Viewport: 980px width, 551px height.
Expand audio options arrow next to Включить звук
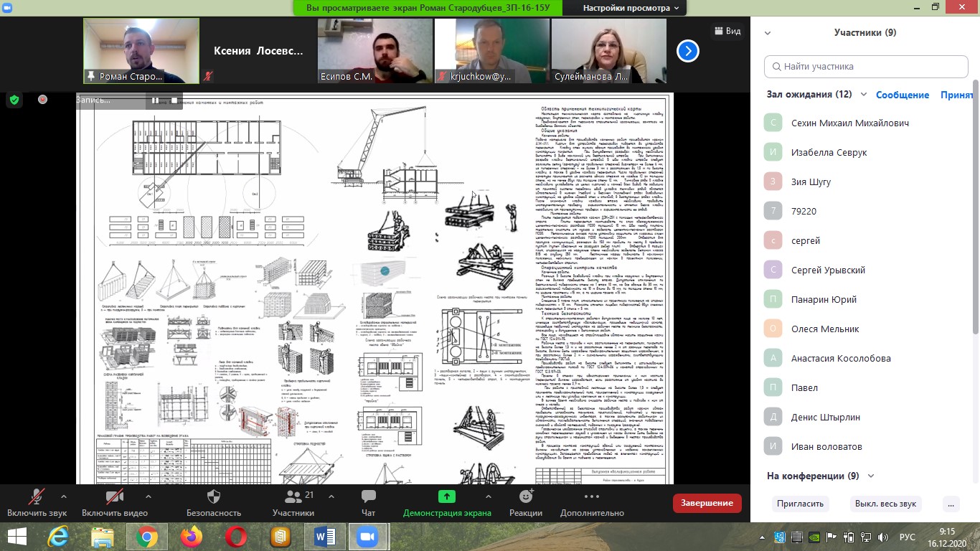(x=64, y=496)
